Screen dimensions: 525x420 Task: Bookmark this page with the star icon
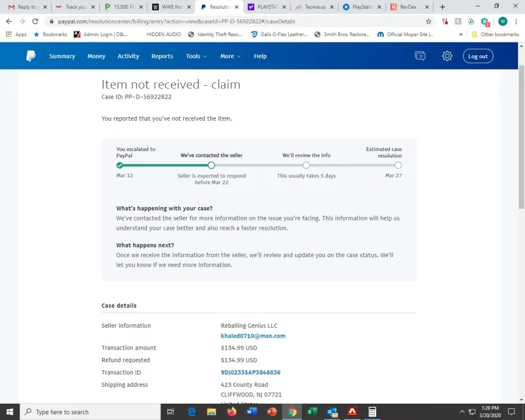pyautogui.click(x=429, y=21)
